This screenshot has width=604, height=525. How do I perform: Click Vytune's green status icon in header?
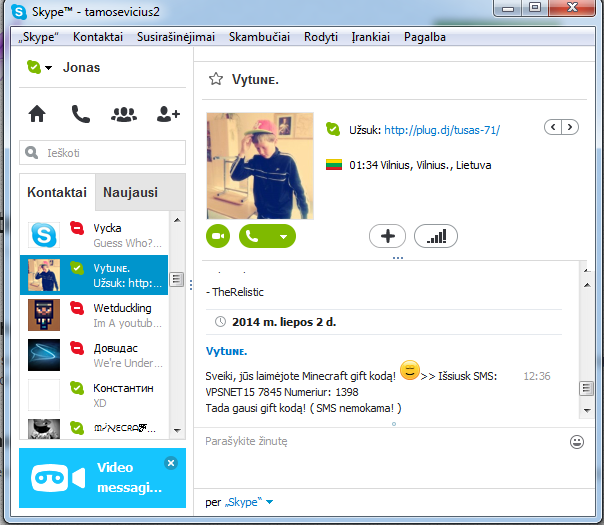click(x=333, y=129)
